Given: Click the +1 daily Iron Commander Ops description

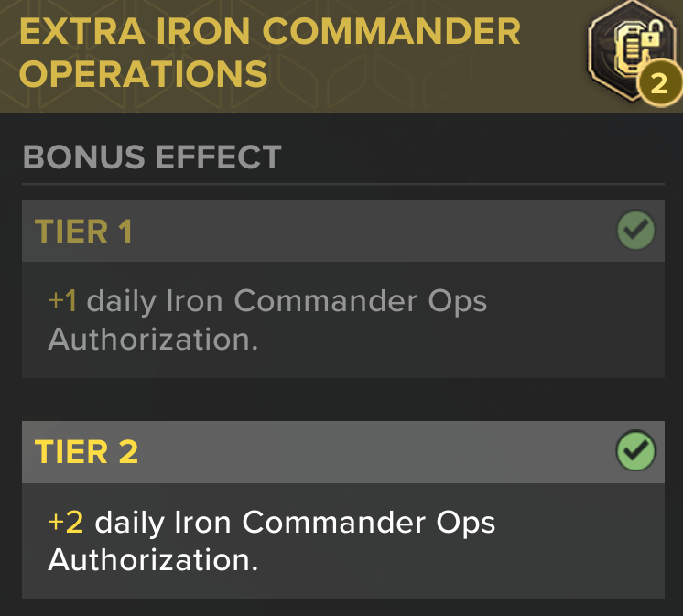Looking at the screenshot, I should point(267,320).
